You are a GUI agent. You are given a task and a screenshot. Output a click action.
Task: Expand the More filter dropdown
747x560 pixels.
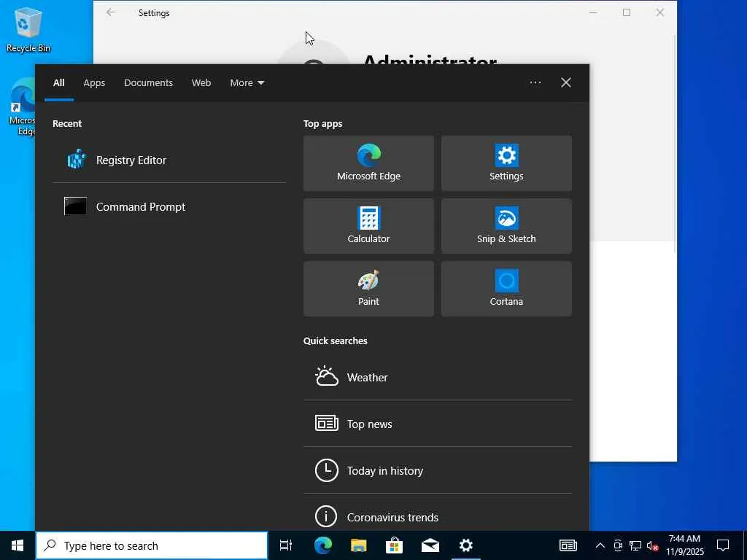(247, 83)
